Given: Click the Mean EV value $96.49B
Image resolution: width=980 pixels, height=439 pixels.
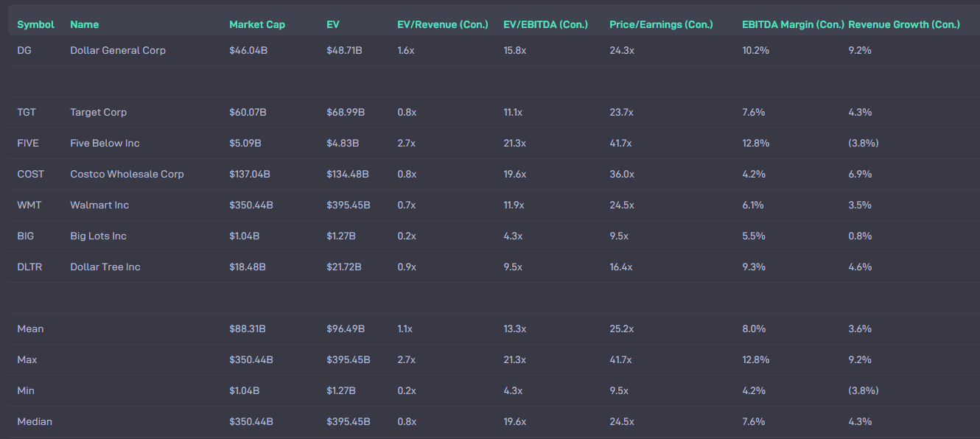Looking at the screenshot, I should (x=346, y=329).
